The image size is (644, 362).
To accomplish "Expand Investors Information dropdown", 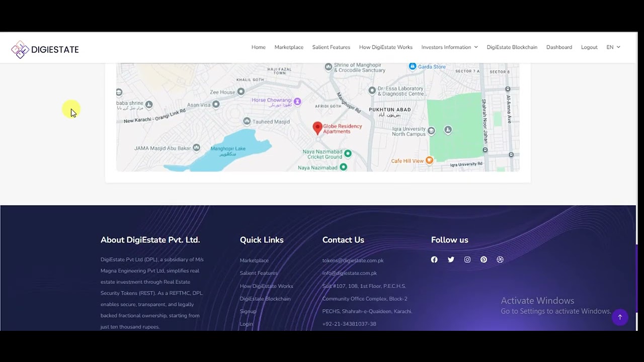I will coord(449,47).
